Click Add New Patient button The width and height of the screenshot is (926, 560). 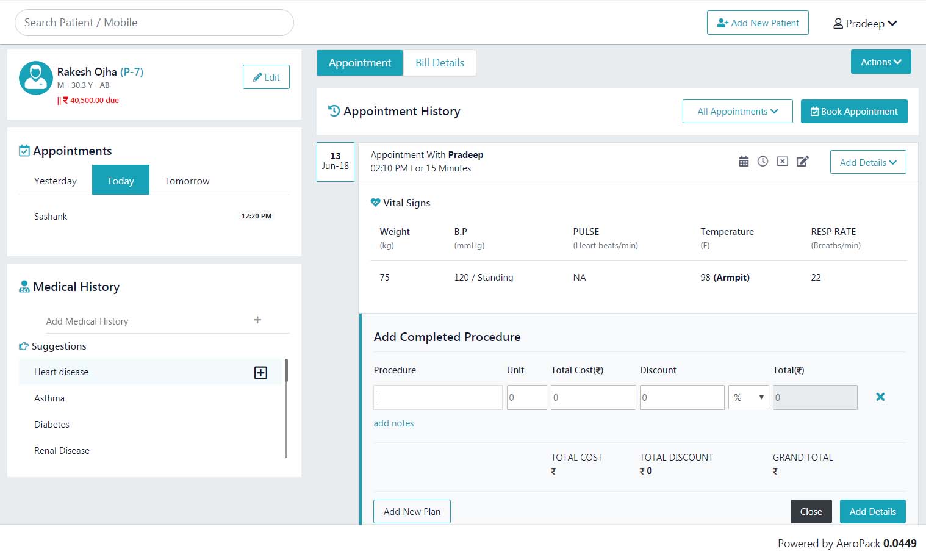[x=758, y=23]
